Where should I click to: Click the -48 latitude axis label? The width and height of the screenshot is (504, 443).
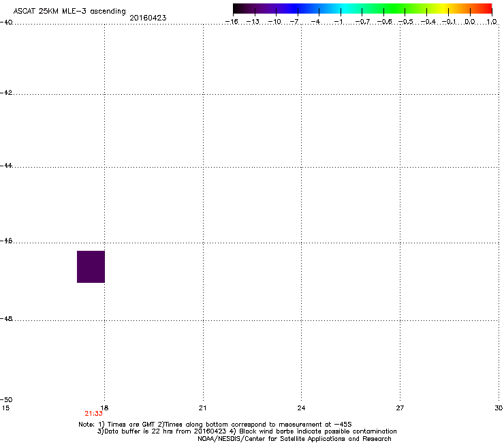pos(6,318)
